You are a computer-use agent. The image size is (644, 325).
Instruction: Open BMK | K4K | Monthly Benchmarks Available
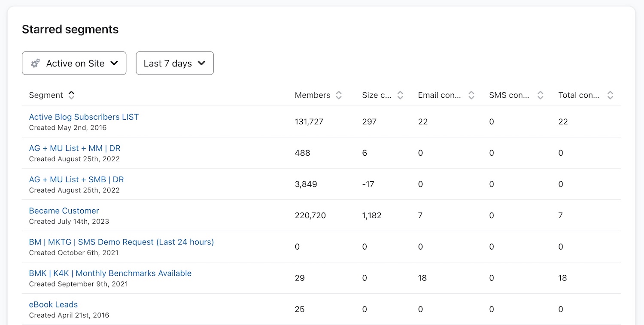pyautogui.click(x=110, y=274)
